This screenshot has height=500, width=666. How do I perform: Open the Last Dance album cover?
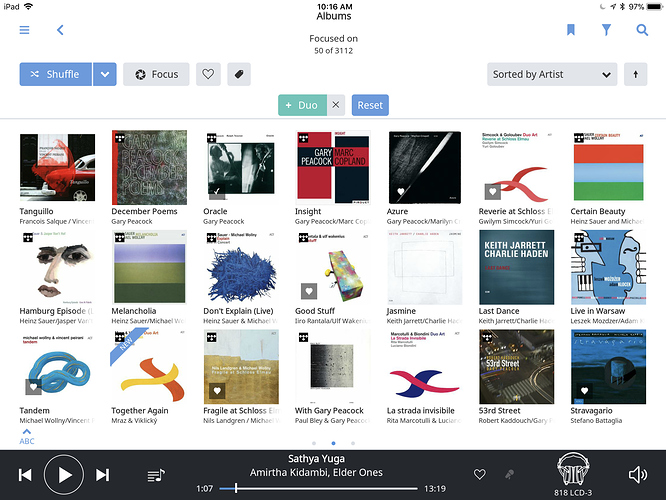click(x=516, y=267)
